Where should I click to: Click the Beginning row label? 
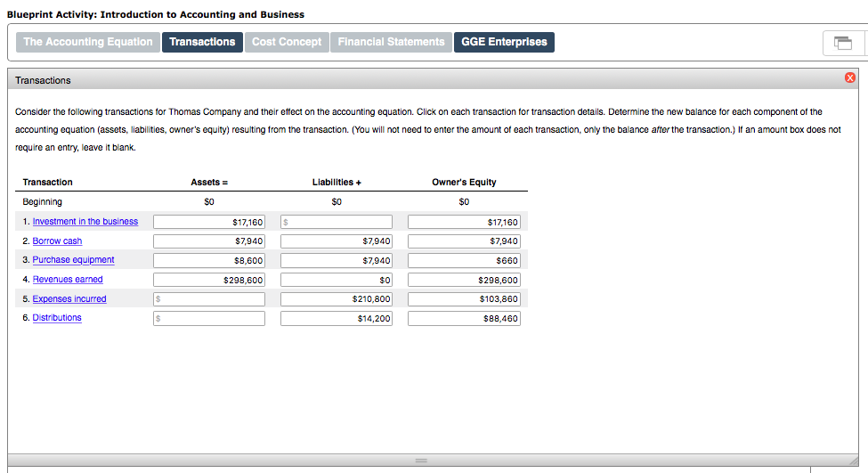[42, 201]
